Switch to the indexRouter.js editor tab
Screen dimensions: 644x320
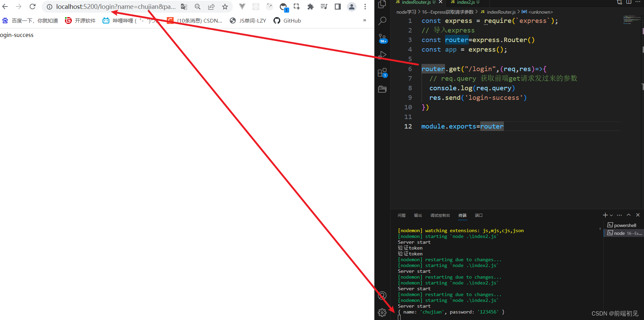pos(416,2)
